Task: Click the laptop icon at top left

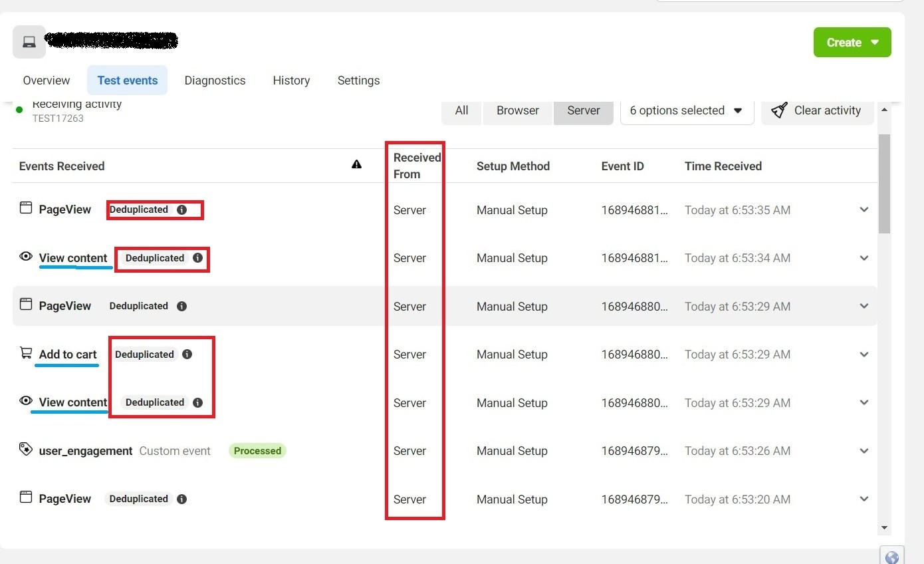Action: tap(29, 42)
